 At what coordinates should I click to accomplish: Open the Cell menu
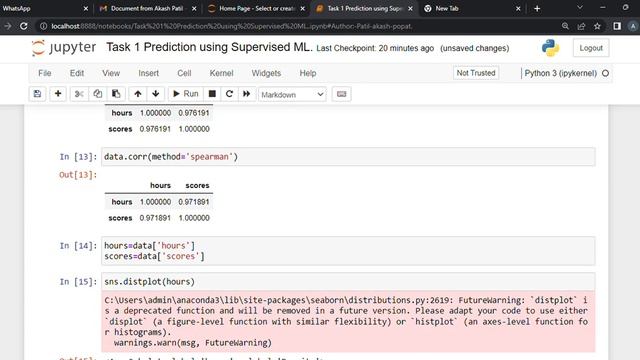tap(184, 73)
